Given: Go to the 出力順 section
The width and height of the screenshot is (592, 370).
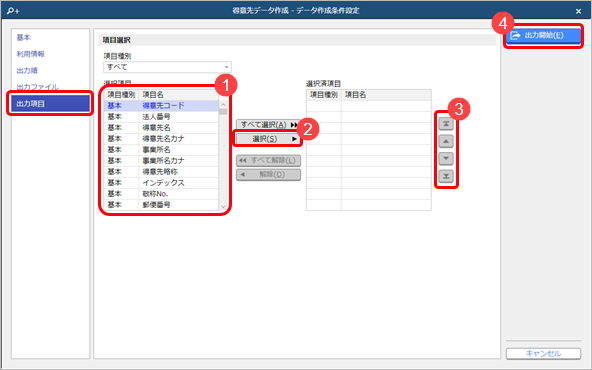Looking at the screenshot, I should click(27, 71).
